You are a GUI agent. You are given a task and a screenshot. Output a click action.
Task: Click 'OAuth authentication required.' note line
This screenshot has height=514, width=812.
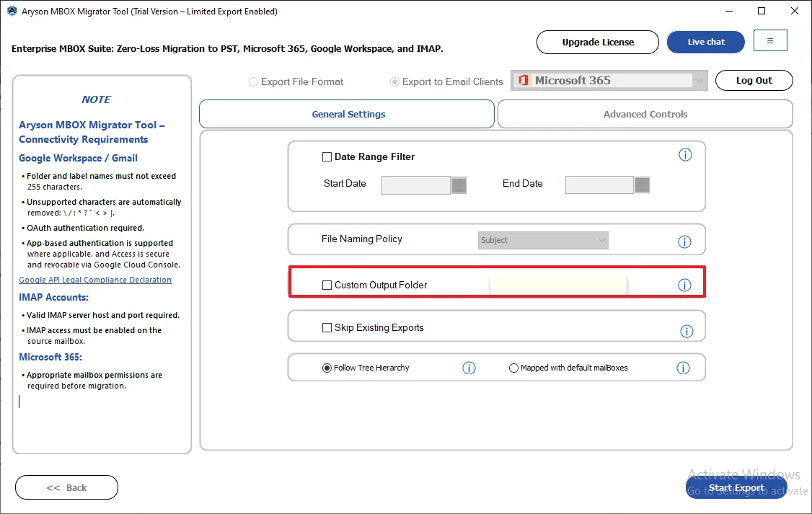[85, 228]
